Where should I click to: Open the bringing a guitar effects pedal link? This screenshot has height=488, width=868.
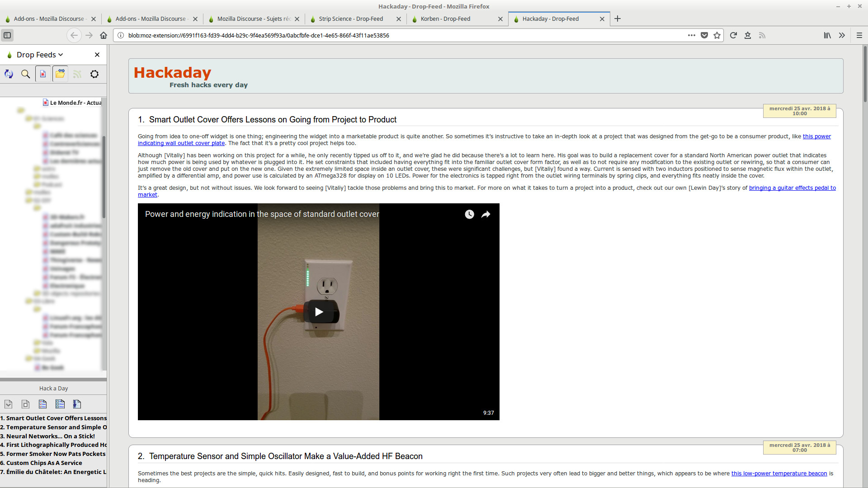792,188
